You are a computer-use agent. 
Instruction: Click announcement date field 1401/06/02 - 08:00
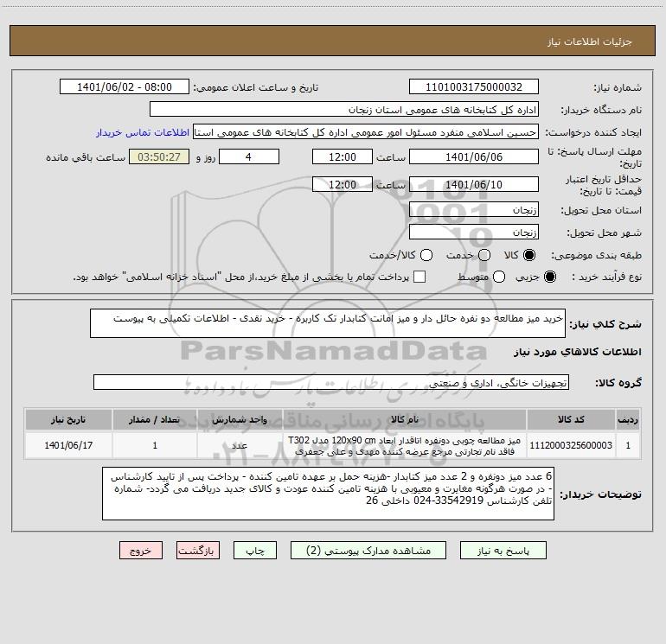tap(124, 87)
